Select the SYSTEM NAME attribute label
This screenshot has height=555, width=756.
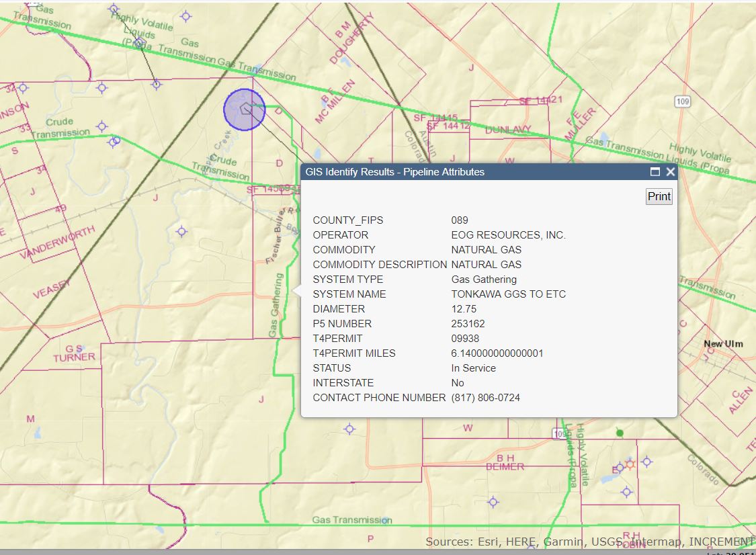coord(349,294)
